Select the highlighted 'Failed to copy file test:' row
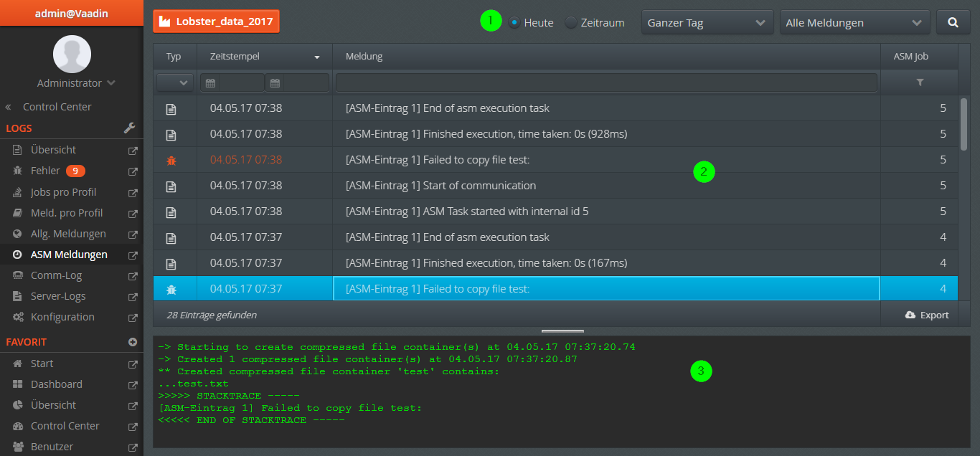 point(555,289)
